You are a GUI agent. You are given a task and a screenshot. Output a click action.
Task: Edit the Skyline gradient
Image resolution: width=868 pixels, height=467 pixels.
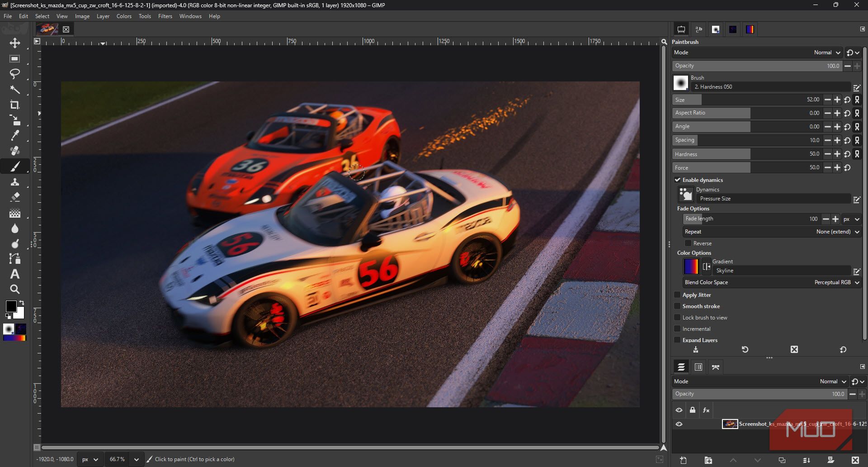(856, 271)
